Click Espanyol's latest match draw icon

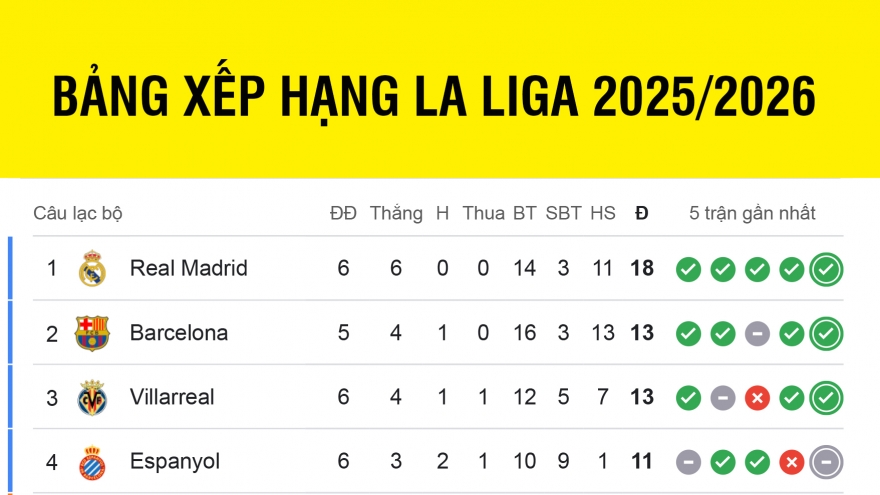point(827,462)
